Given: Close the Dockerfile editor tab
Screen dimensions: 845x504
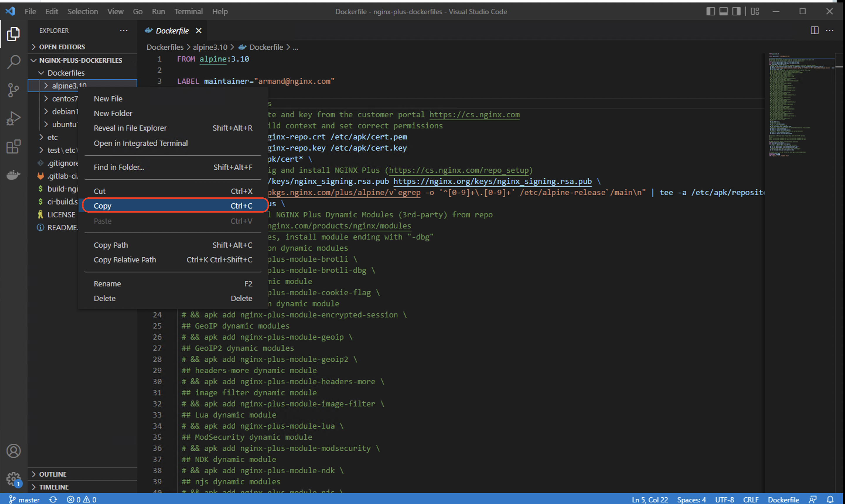Looking at the screenshot, I should coord(199,30).
